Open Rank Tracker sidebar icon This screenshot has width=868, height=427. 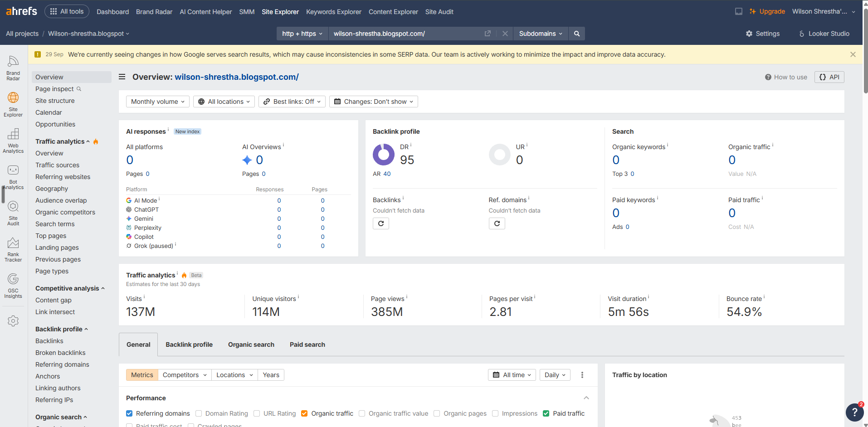point(13,249)
